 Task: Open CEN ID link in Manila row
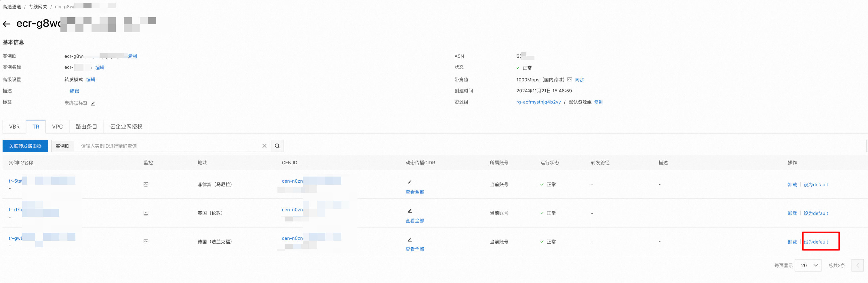tap(292, 181)
